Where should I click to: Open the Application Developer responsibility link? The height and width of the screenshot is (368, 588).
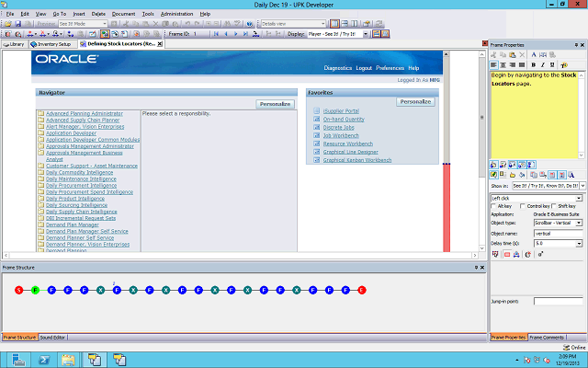click(x=72, y=132)
